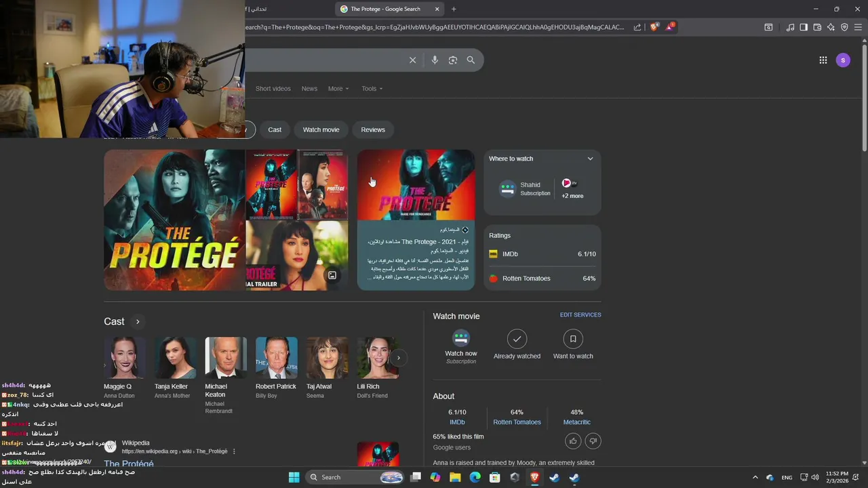
Task: Open Taj Atwal cast card
Action: (x=326, y=368)
